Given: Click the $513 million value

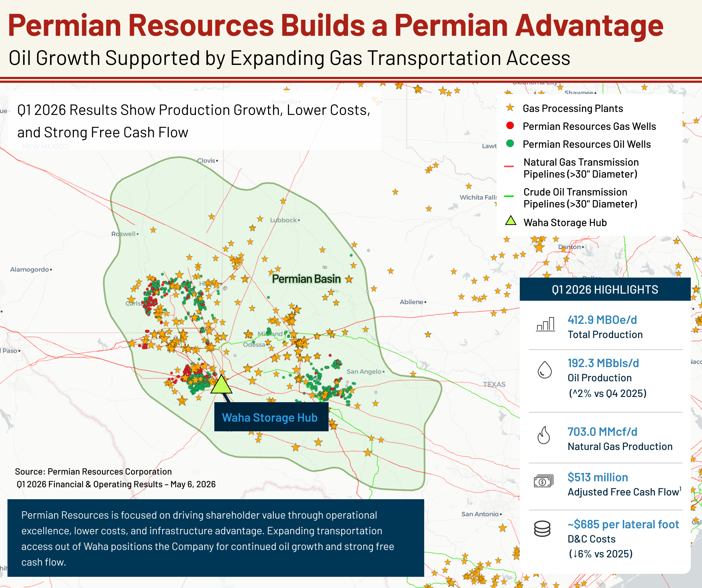Looking at the screenshot, I should 597,477.
